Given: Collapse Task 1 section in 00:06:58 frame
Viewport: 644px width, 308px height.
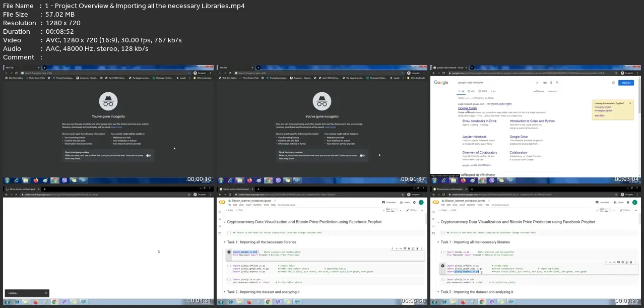Looking at the screenshot, I should point(224,242).
